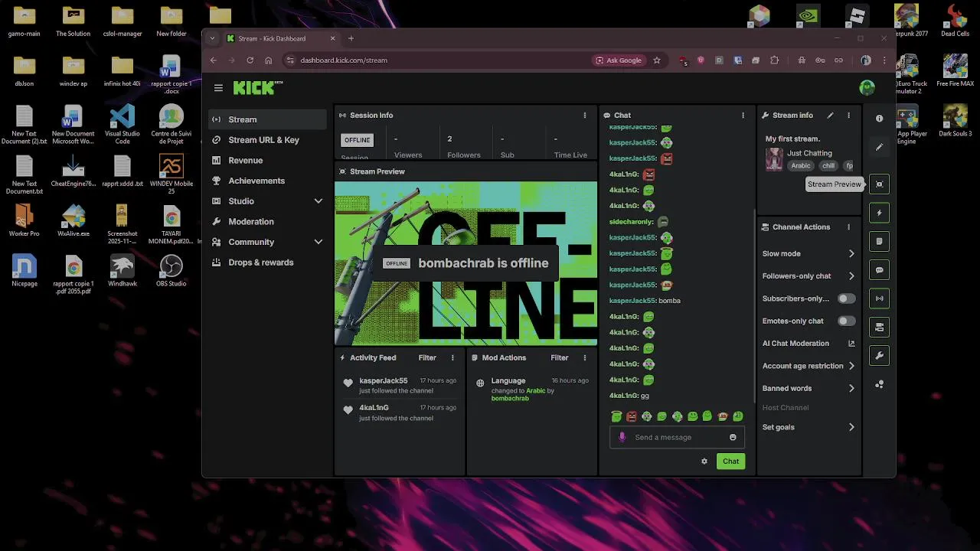The height and width of the screenshot is (551, 980).
Task: Open the hamburger navigation menu
Action: pos(218,88)
